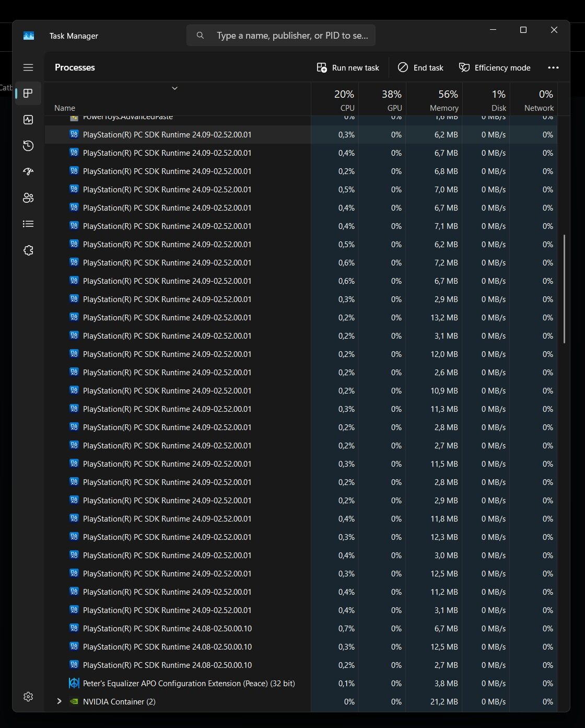
Task: Select the PlayStation SDK Runtime row using 7,0 MB
Action: click(x=301, y=189)
